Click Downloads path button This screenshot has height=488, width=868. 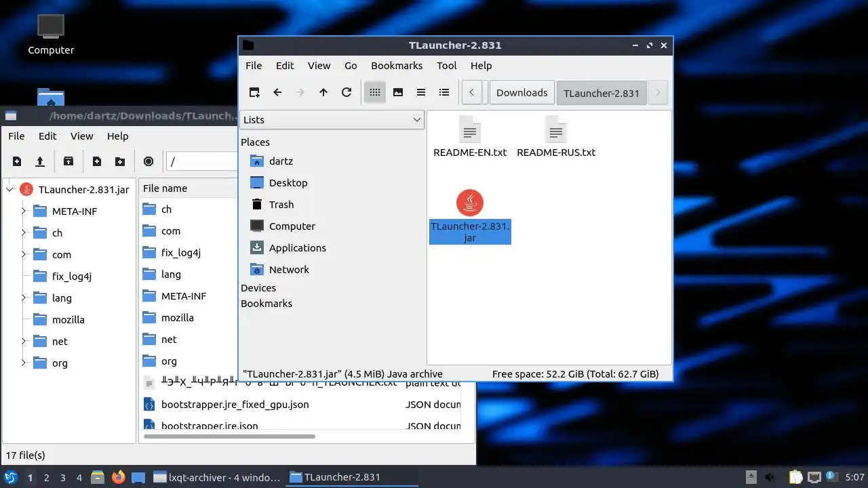pyautogui.click(x=521, y=93)
